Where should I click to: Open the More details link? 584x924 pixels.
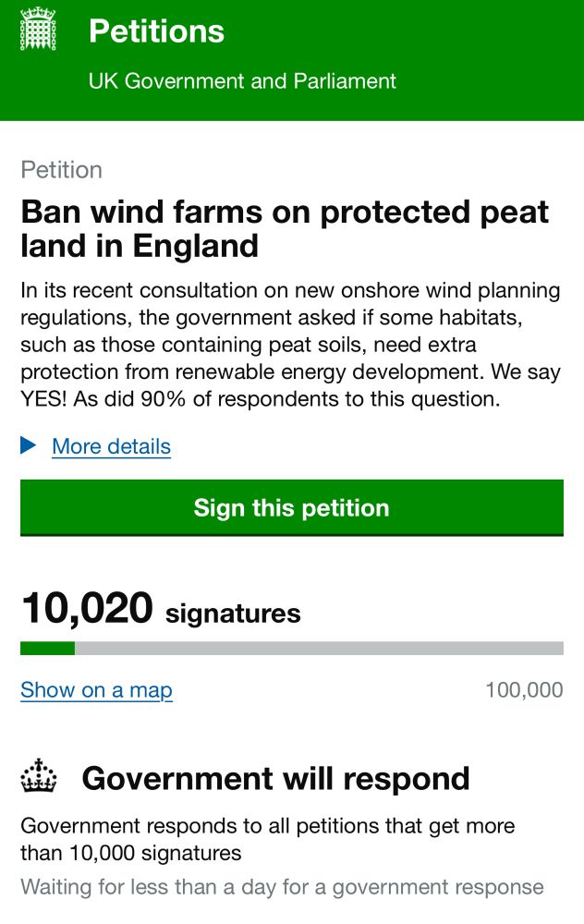(112, 446)
